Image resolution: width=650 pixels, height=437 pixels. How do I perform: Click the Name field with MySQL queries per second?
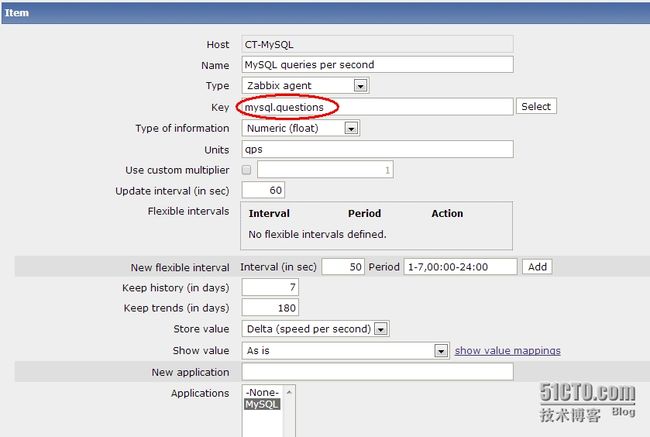[x=377, y=65]
